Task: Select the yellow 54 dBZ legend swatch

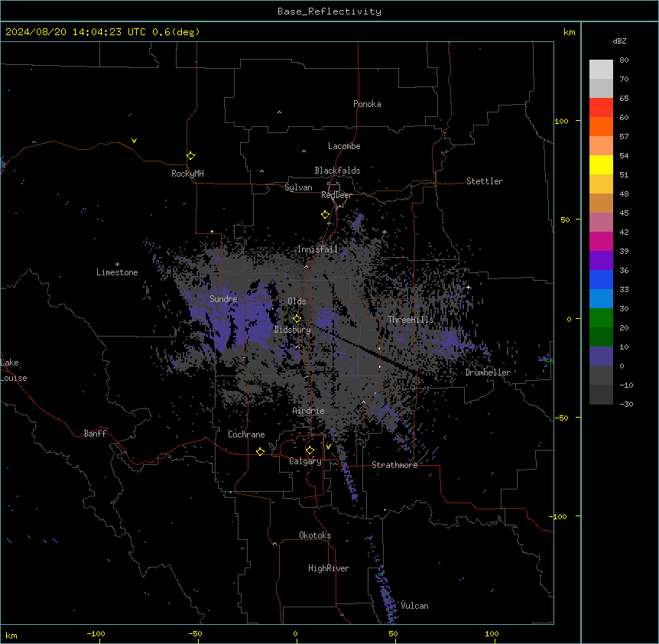Action: [x=601, y=164]
